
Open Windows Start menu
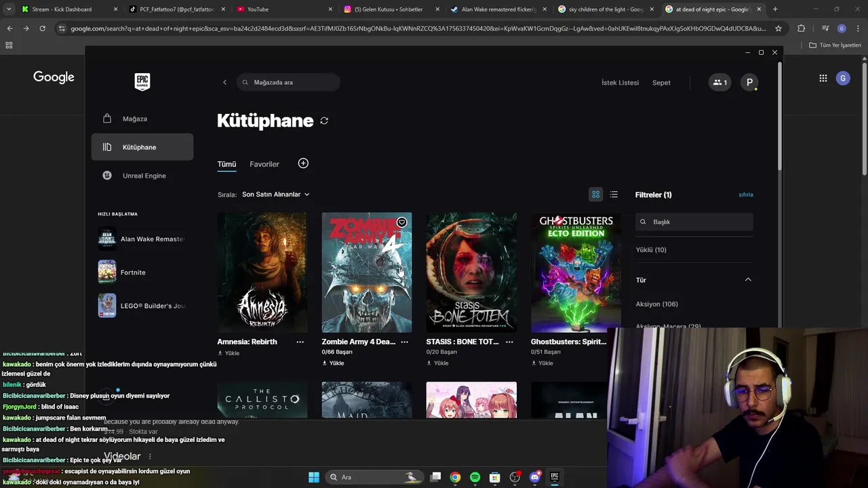click(x=314, y=477)
